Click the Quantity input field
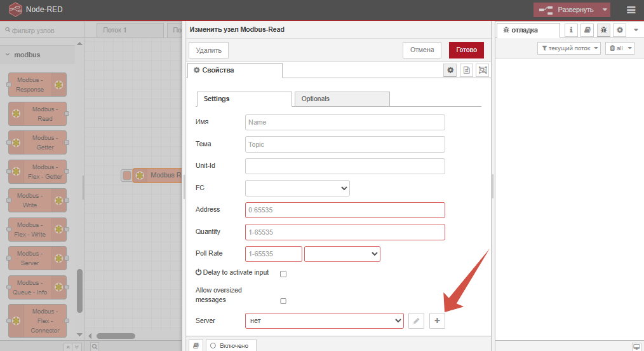Screen dimensions: 644x351 coord(345,232)
